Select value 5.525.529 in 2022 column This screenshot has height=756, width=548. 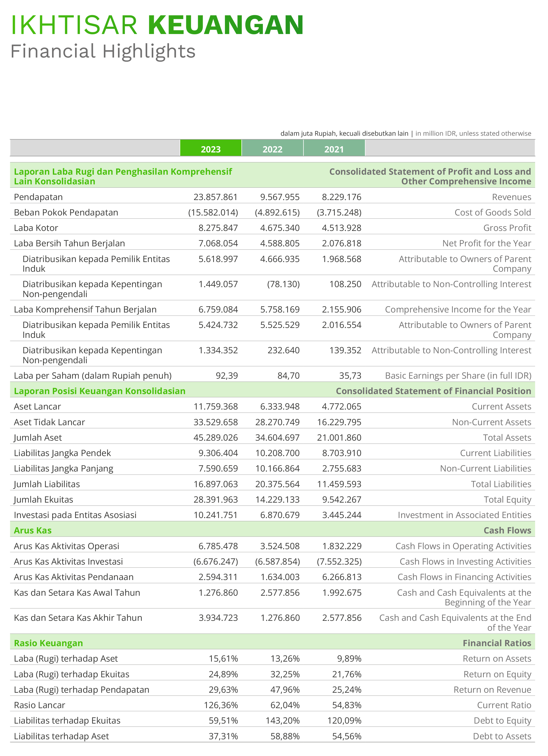pos(280,325)
